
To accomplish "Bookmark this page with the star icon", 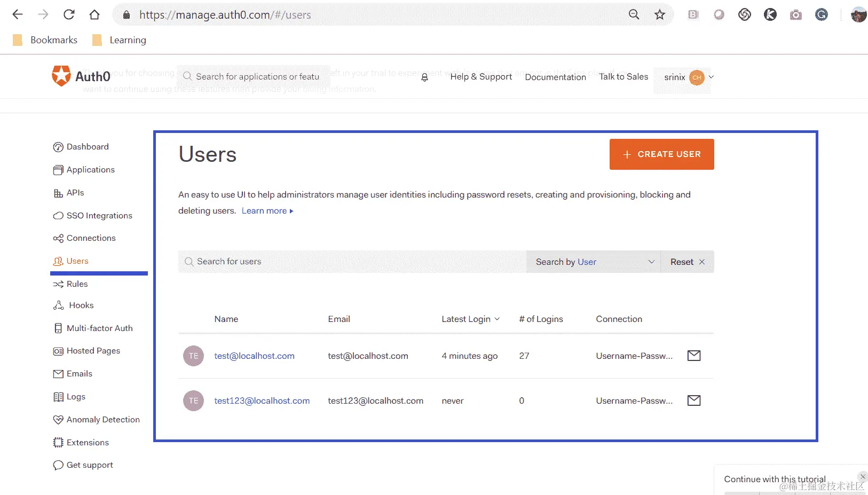I will 660,14.
